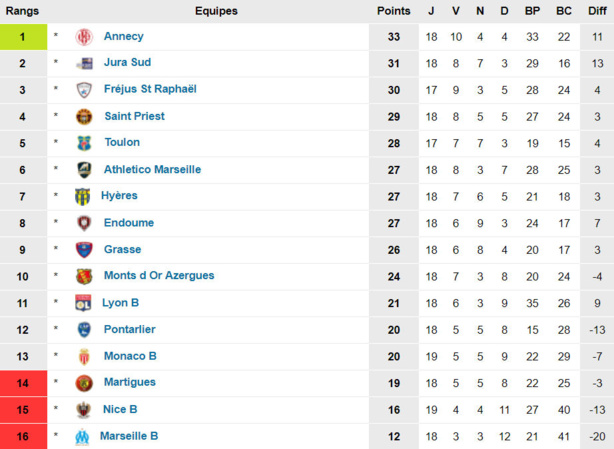
Task: Click the Athletico Marseille logo icon
Action: 84,170
